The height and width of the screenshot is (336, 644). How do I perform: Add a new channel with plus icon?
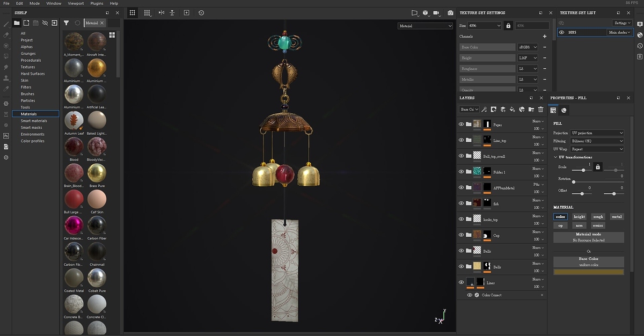(545, 36)
